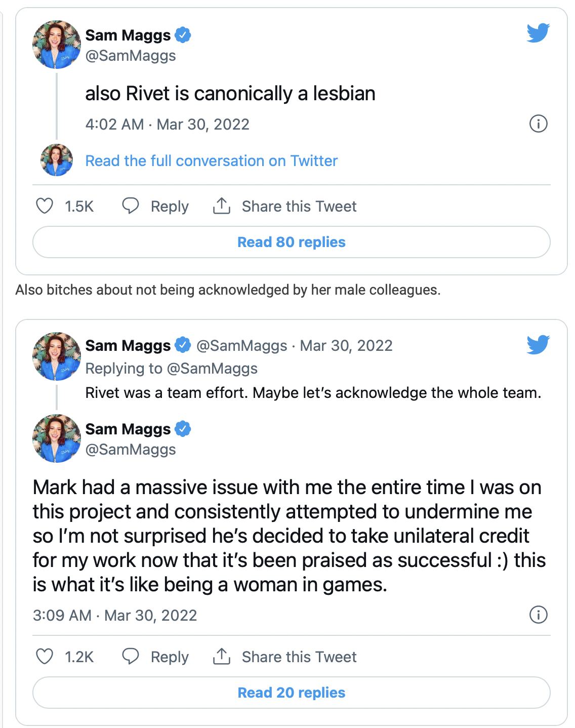
Task: Open info icon beside 4:02 AM timestamp
Action: click(538, 124)
